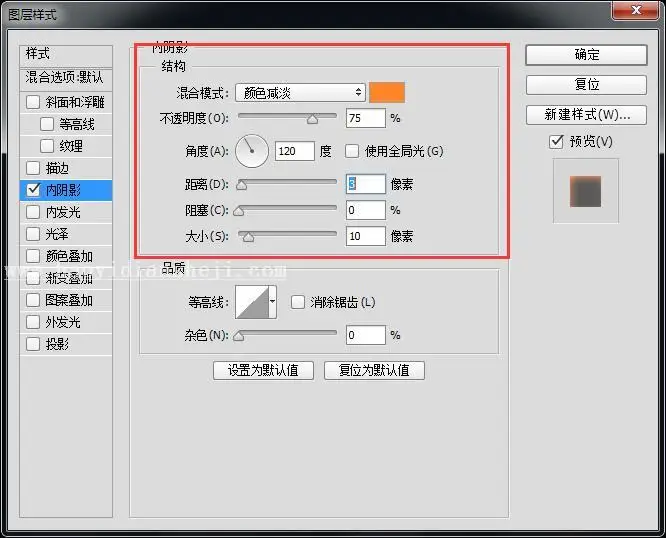Screen dimensions: 666x538
Task: Uncheck the 预览 preview checkbox
Action: [x=556, y=141]
